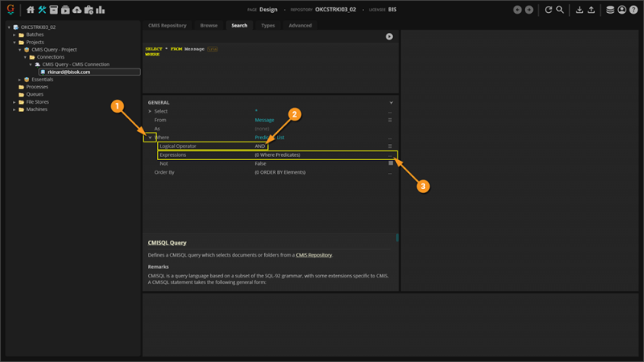This screenshot has height=362, width=644.
Task: Open the Expressions ellipsis editor button
Action: click(390, 154)
